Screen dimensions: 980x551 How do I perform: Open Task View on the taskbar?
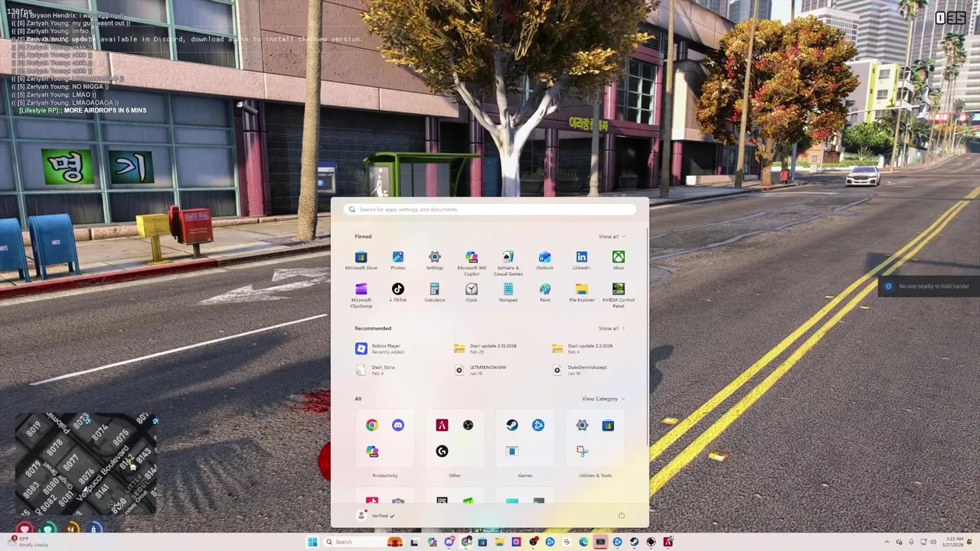pos(414,542)
